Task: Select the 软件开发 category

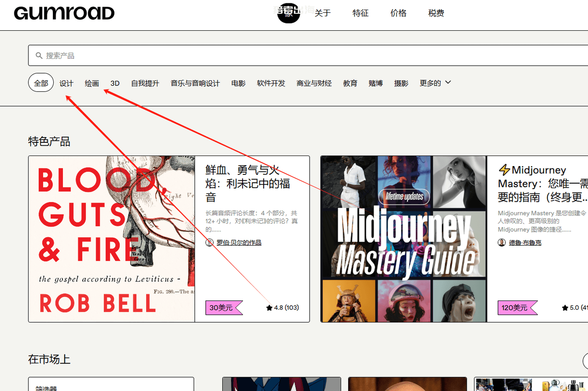Action: (271, 83)
